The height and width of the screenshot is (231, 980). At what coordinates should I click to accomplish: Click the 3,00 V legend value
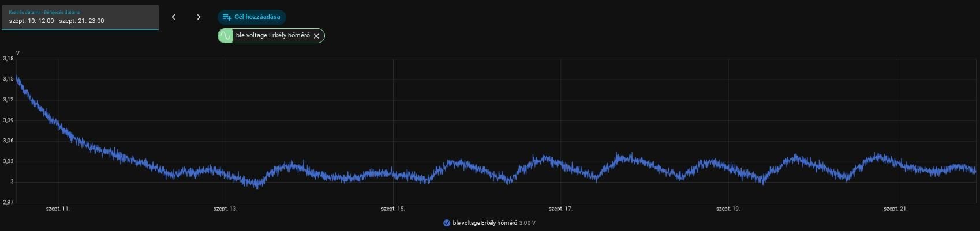point(528,223)
